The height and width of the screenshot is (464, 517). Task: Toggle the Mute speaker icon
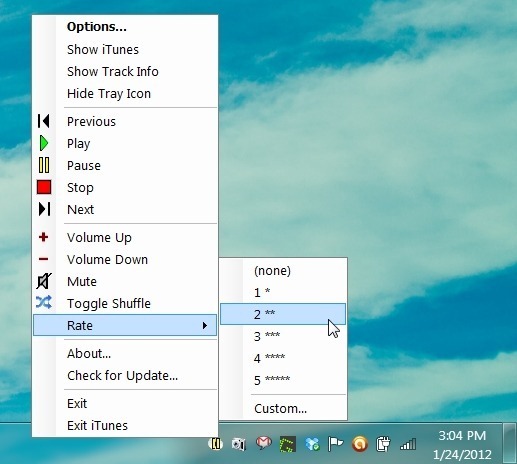pyautogui.click(x=44, y=281)
